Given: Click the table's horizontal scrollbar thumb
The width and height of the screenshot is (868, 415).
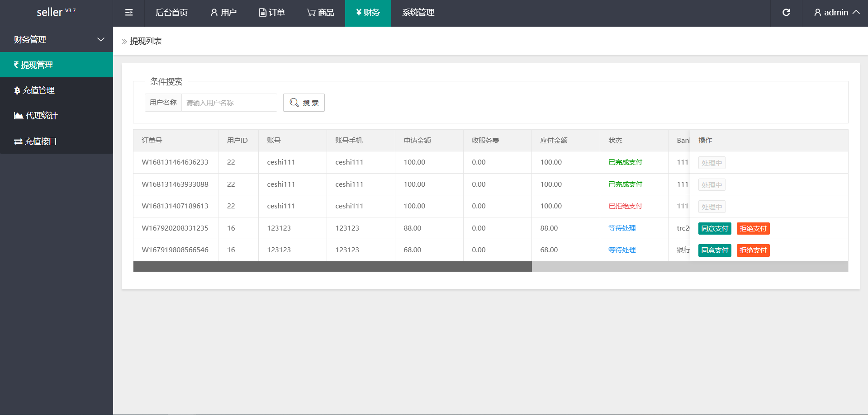Looking at the screenshot, I should (x=332, y=267).
